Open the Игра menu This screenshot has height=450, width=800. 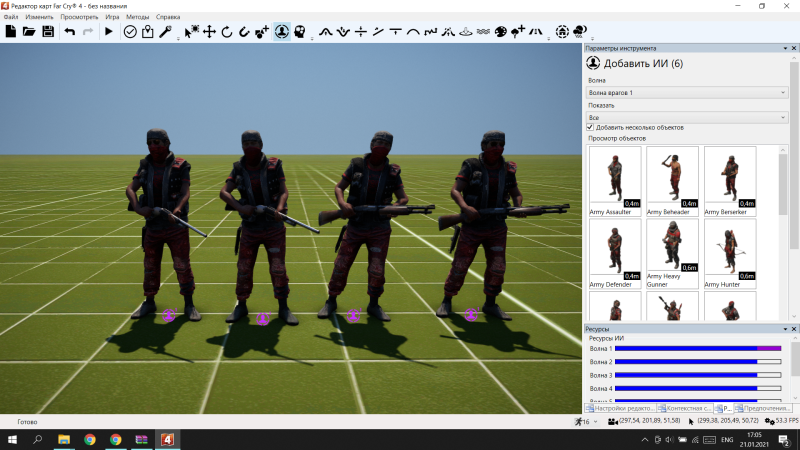tap(112, 17)
